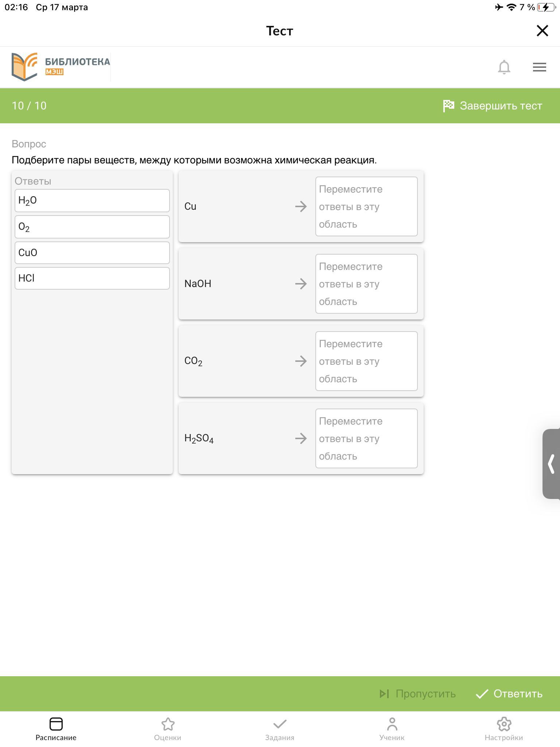
Task: Click the Библиотека МЭШ logo
Action: click(61, 67)
